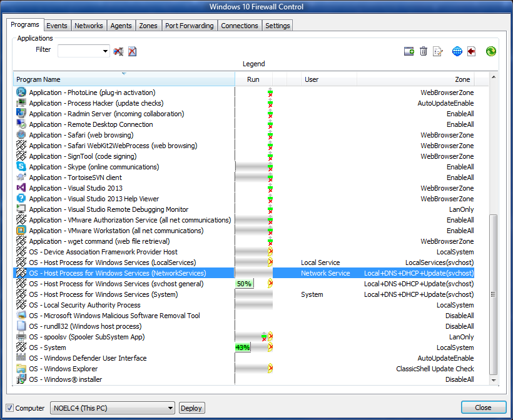This screenshot has width=513, height=420.
Task: Click the scroll down arrow of the list
Action: 494,380
